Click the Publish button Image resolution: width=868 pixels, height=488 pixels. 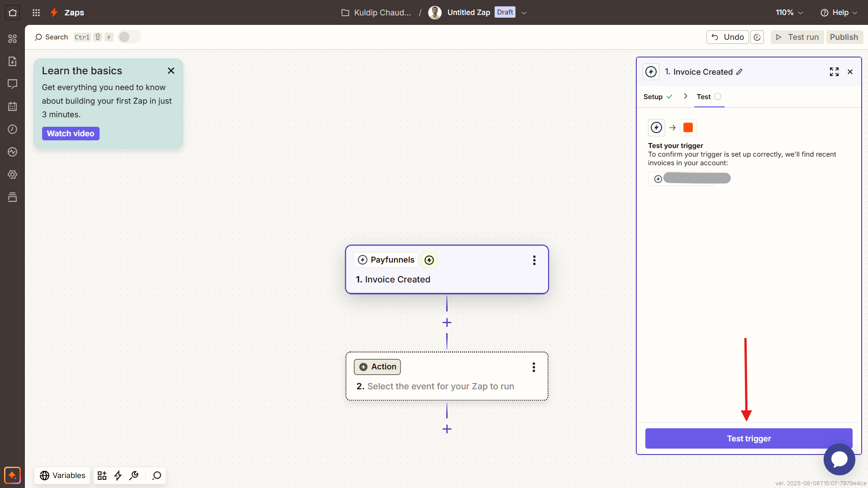(x=844, y=37)
